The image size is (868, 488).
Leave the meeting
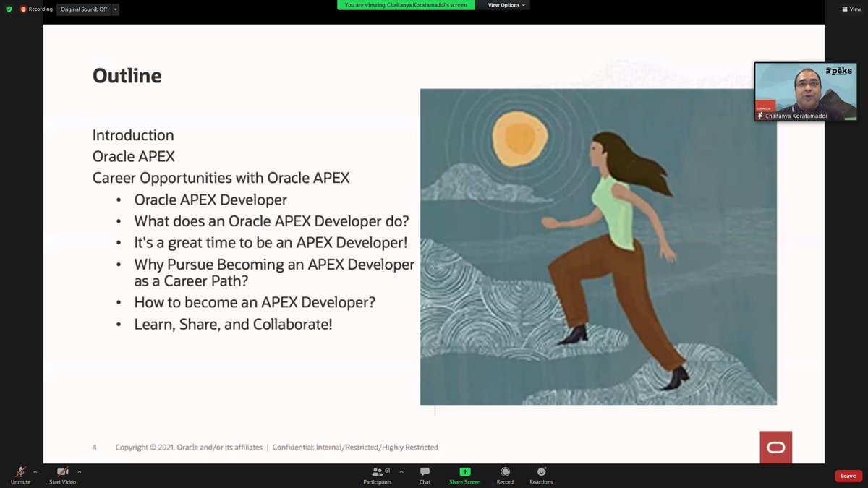tap(848, 476)
